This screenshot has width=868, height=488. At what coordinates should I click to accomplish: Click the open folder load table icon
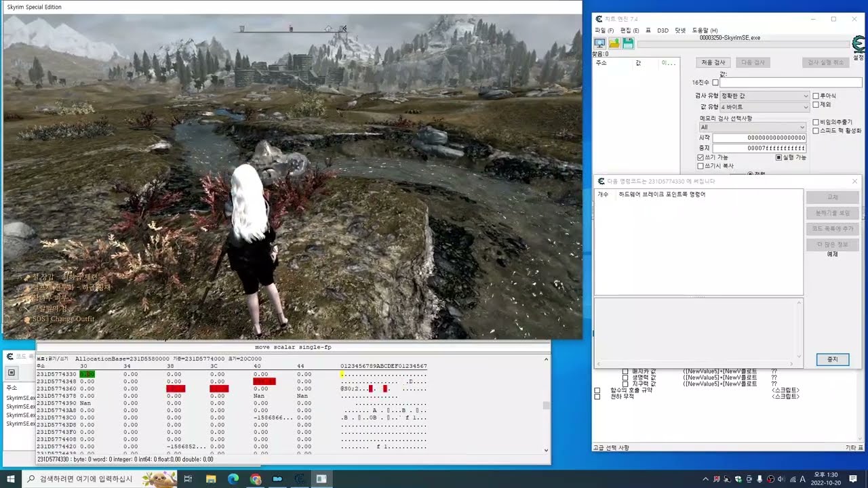[614, 43]
